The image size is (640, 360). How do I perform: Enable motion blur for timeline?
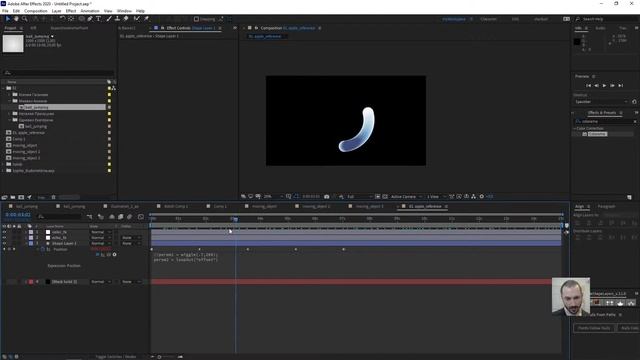click(x=130, y=216)
